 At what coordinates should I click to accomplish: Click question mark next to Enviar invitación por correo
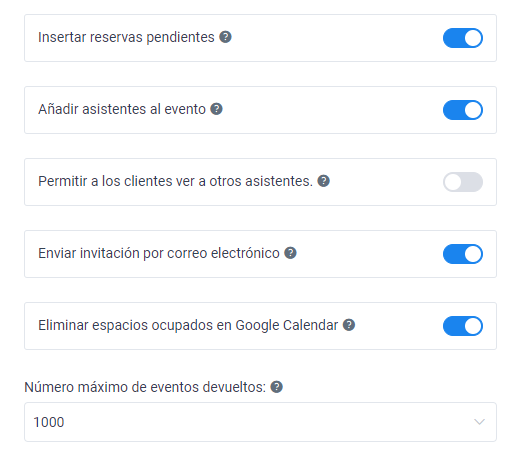(290, 253)
